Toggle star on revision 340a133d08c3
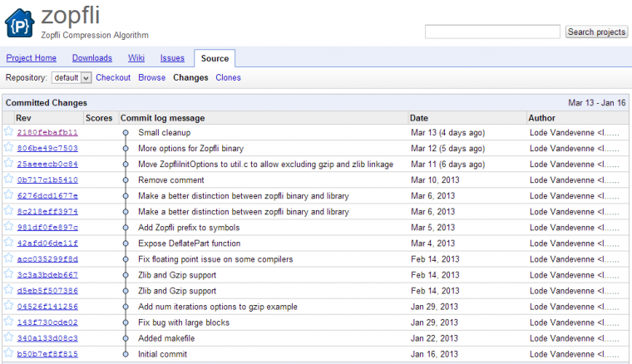Image resolution: width=632 pixels, height=364 pixels. pyautogui.click(x=8, y=337)
